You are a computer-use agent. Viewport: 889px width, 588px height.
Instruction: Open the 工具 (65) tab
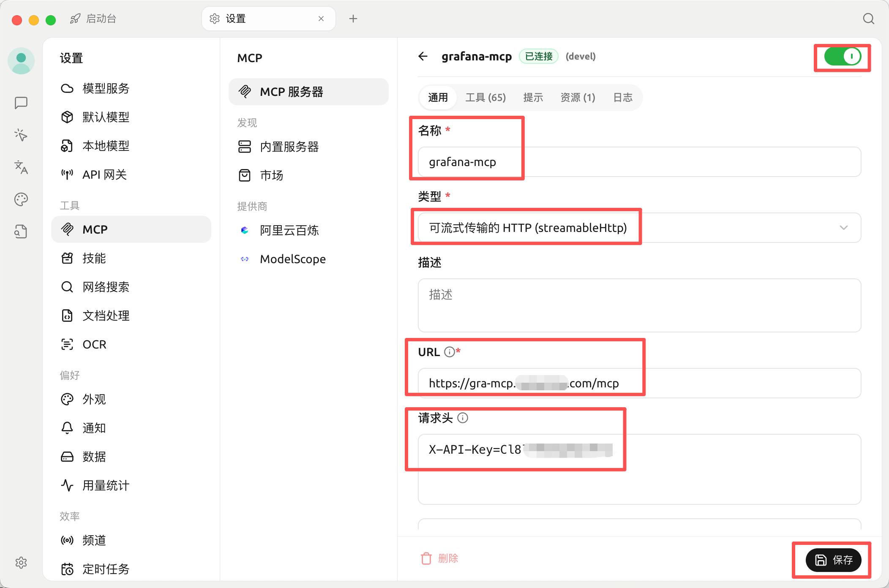pos(485,98)
